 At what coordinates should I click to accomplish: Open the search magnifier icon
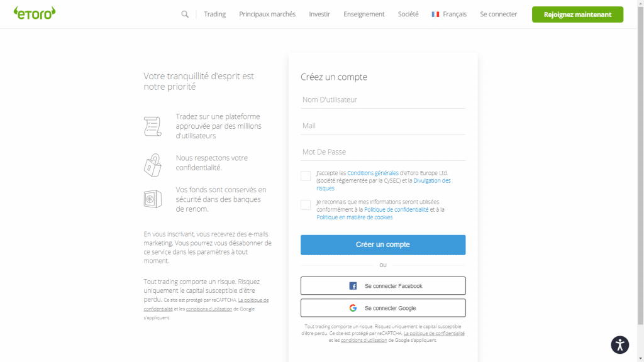(185, 14)
